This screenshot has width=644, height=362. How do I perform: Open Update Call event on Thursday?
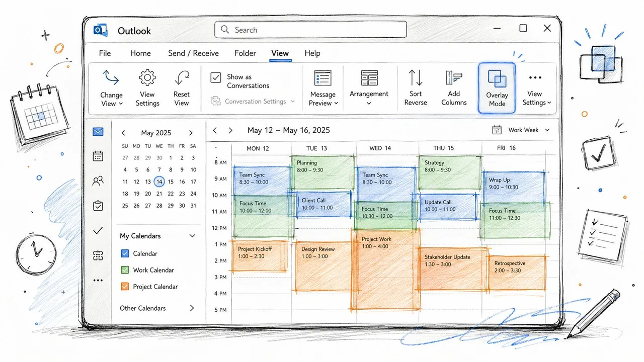pos(448,207)
